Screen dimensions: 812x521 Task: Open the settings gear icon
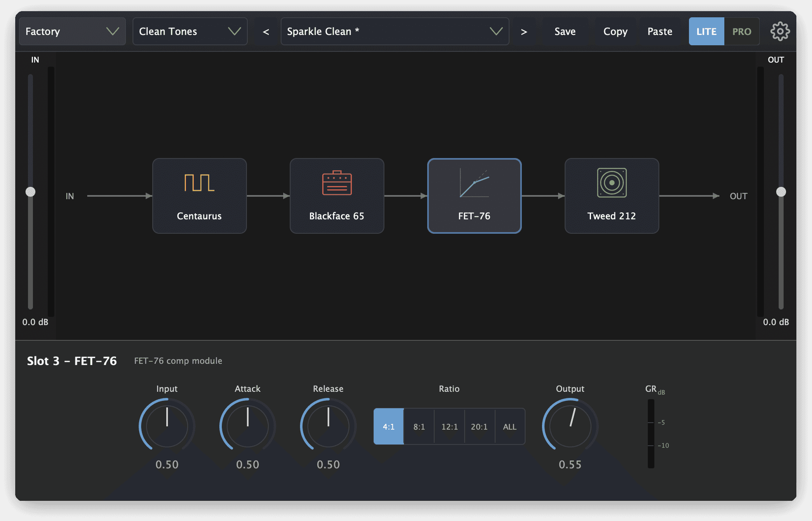(x=780, y=31)
